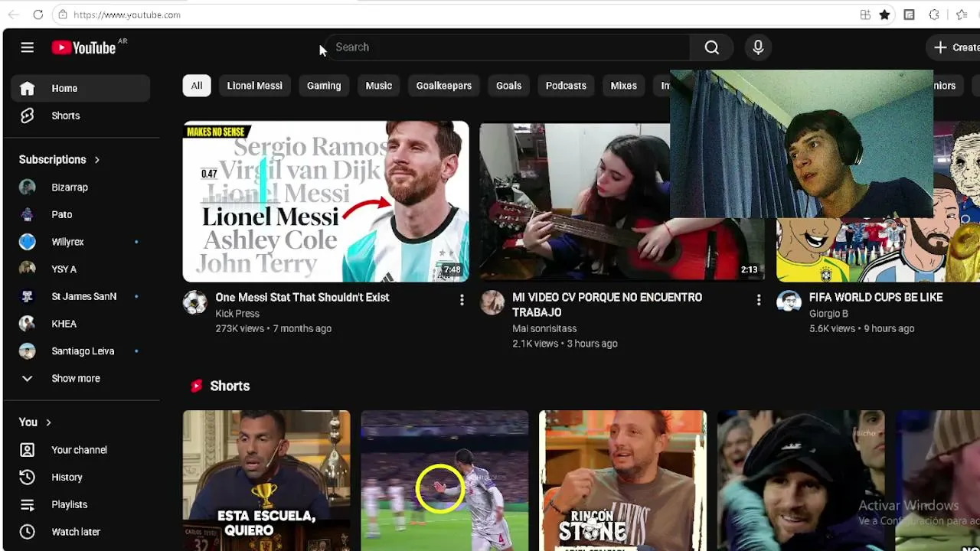Select the Mixes filter chip
The image size is (980, 551).
(624, 86)
